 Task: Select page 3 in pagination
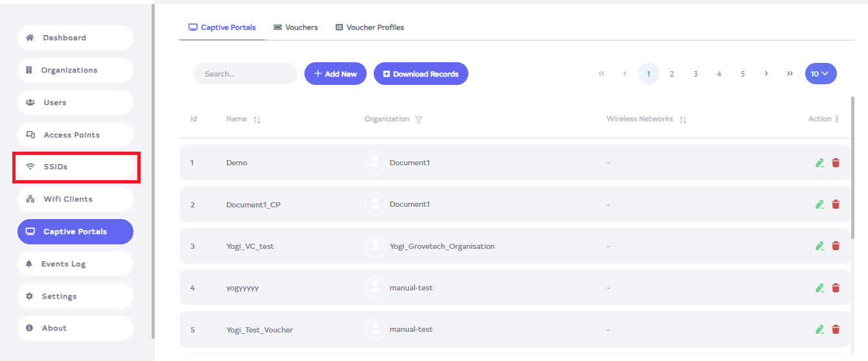695,74
